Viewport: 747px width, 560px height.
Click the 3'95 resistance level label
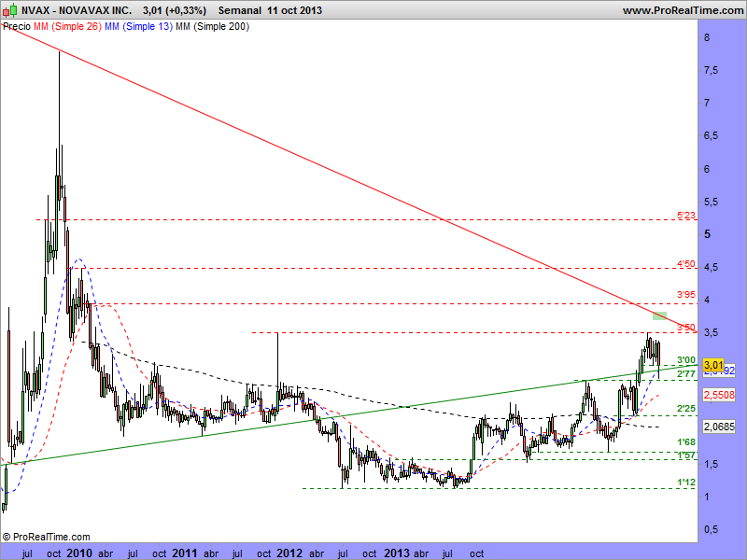pos(686,295)
